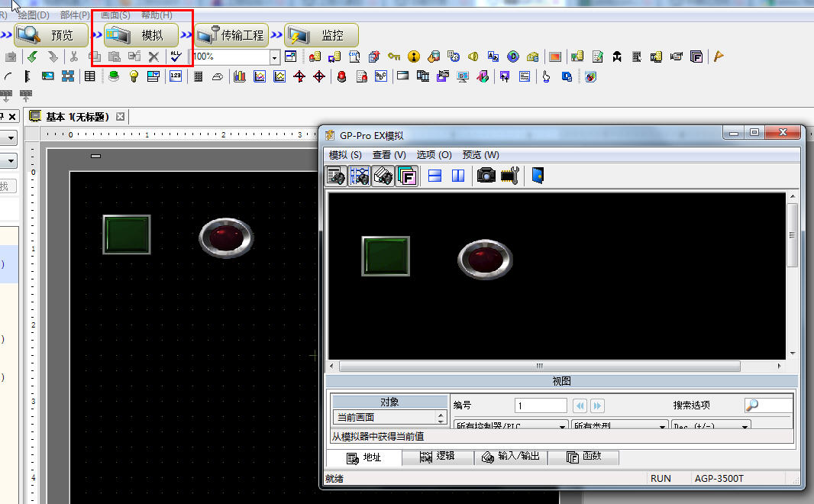This screenshot has width=814, height=504.
Task: Select horizontal split view layout icon
Action: point(435,176)
